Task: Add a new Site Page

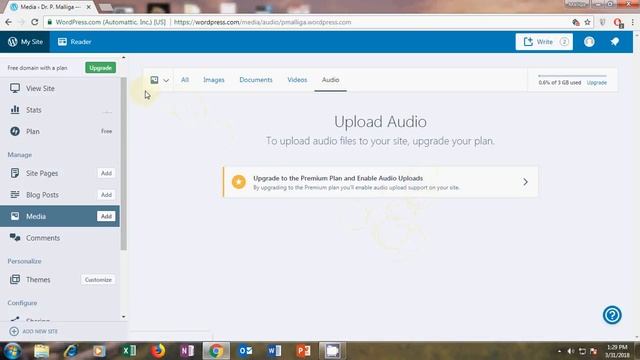Action: pos(106,173)
